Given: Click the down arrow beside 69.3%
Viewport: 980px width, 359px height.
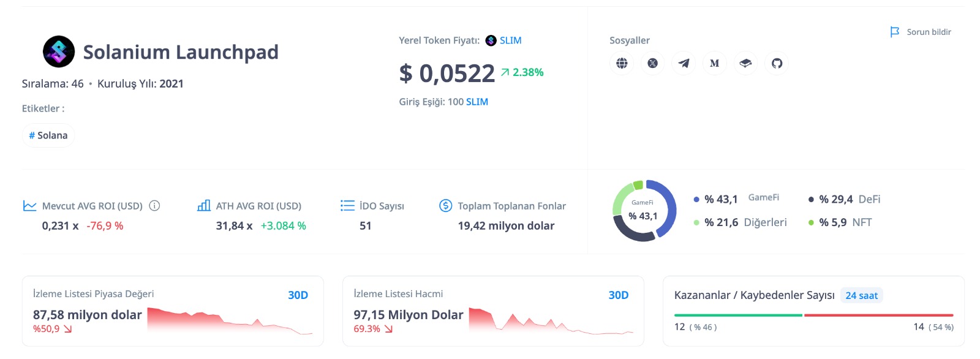Looking at the screenshot, I should [x=388, y=329].
